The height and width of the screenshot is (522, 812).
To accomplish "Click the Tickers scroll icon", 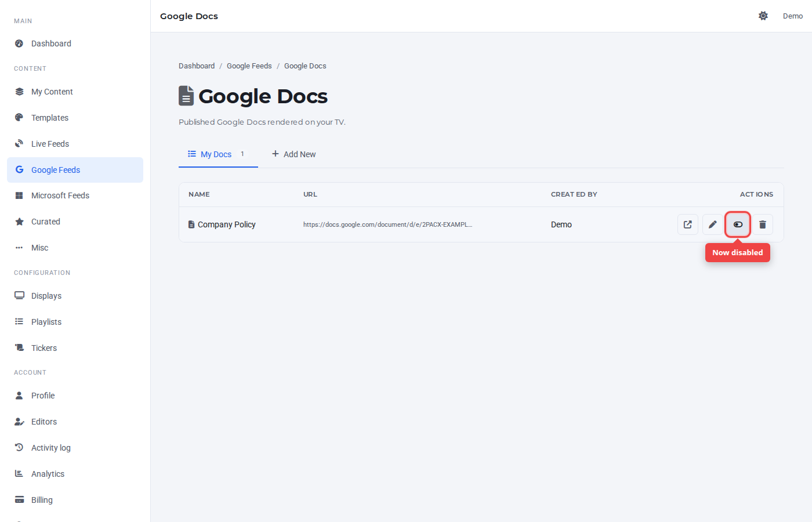I will pos(19,348).
